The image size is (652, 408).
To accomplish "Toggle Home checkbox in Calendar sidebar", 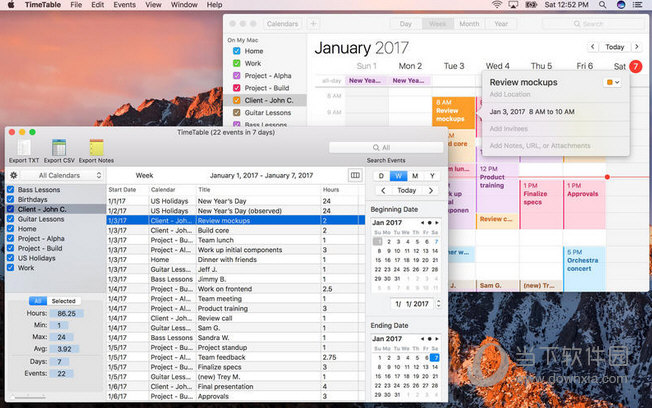I will pyautogui.click(x=237, y=51).
